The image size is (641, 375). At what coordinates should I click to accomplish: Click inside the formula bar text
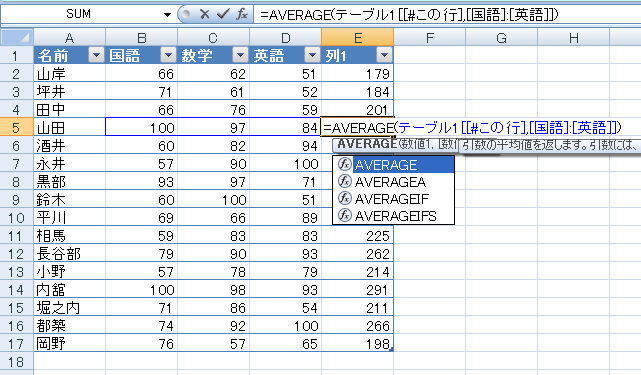coord(409,15)
